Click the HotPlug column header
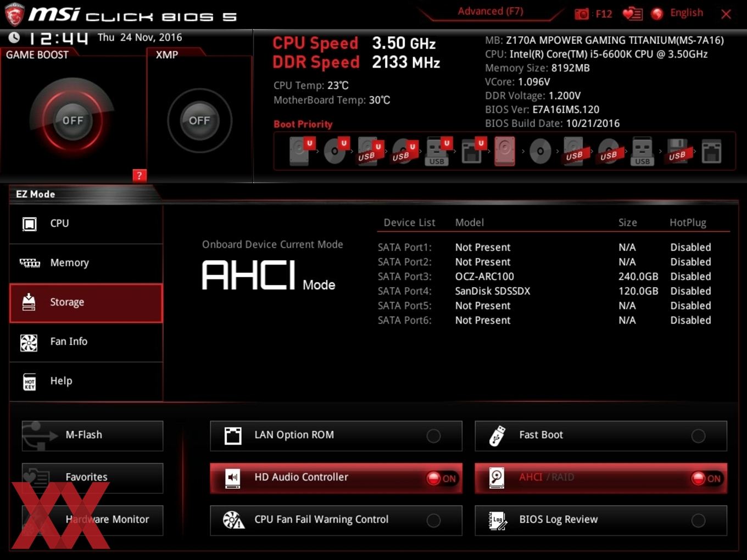 688,223
